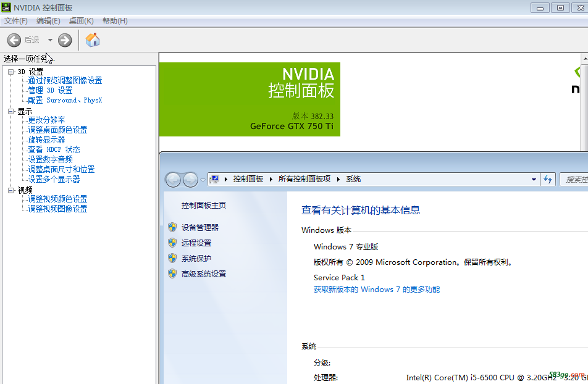Select 通过预览调整图像设置
This screenshot has height=384, width=588.
coord(65,81)
